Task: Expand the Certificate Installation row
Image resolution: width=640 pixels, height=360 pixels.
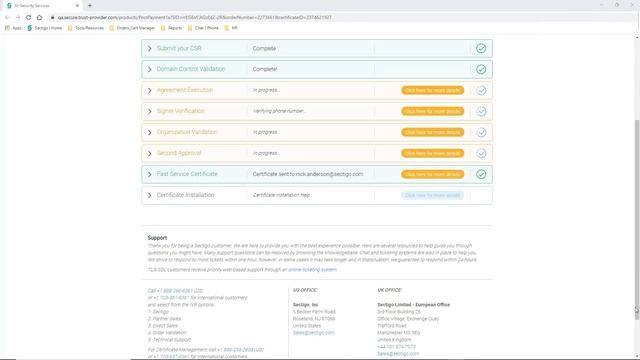Action: 149,196
